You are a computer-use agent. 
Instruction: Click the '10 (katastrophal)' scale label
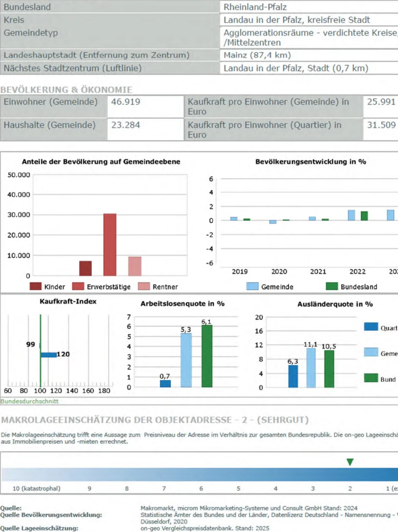(36, 489)
